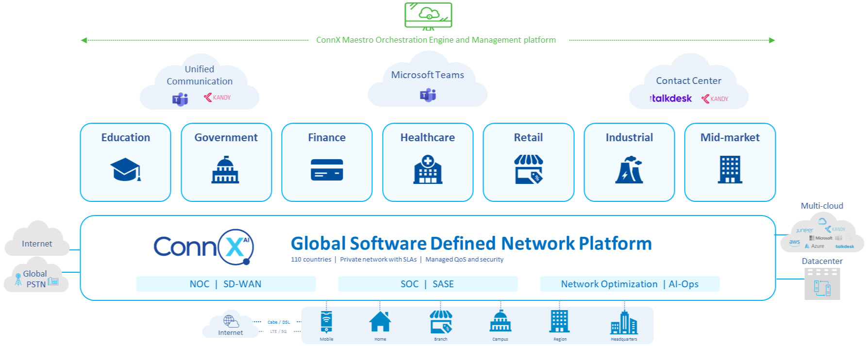Click the 'Private network with SLAs' text
This screenshot has height=346, width=868.
(x=378, y=259)
